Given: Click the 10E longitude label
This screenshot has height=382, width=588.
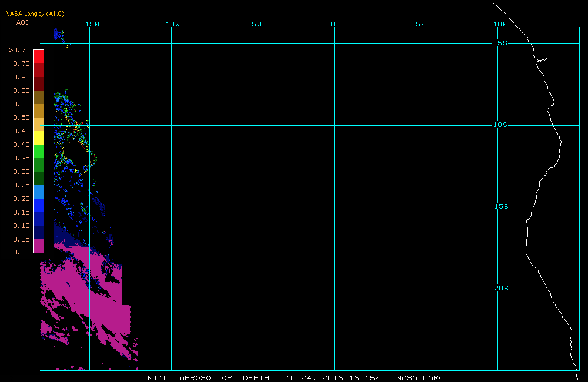Looking at the screenshot, I should pos(500,24).
